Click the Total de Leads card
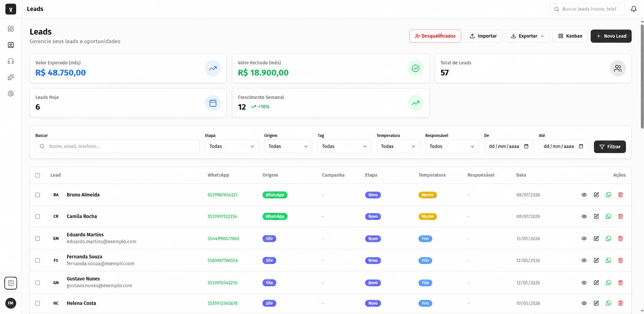This screenshot has width=644, height=314. (533, 68)
